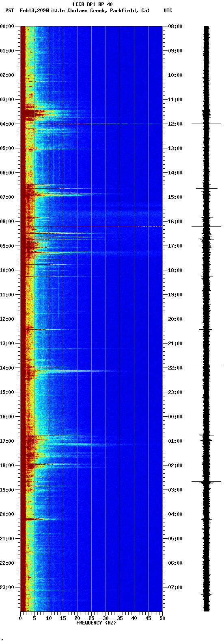The width and height of the screenshot is (224, 644).
Task: Select the 12:00 UTC time label
Action: 176,124
